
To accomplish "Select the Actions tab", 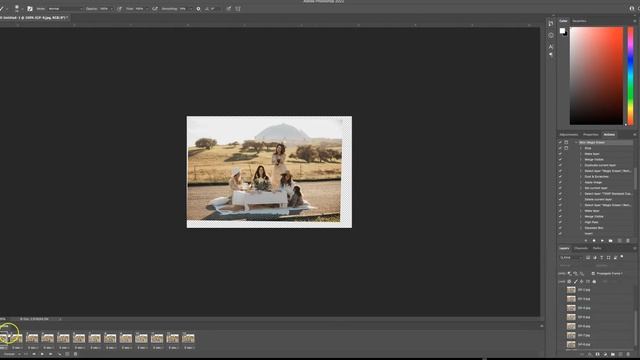I will 609,134.
